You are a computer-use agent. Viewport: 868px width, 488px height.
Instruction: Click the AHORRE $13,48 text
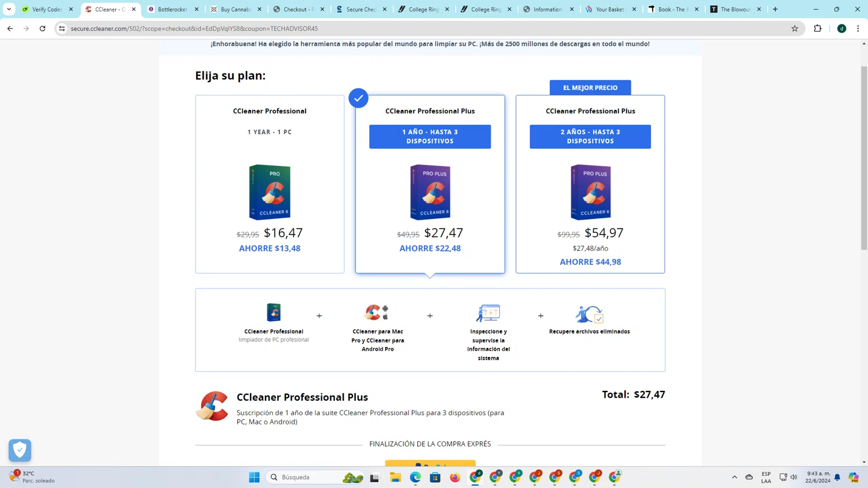tap(270, 248)
